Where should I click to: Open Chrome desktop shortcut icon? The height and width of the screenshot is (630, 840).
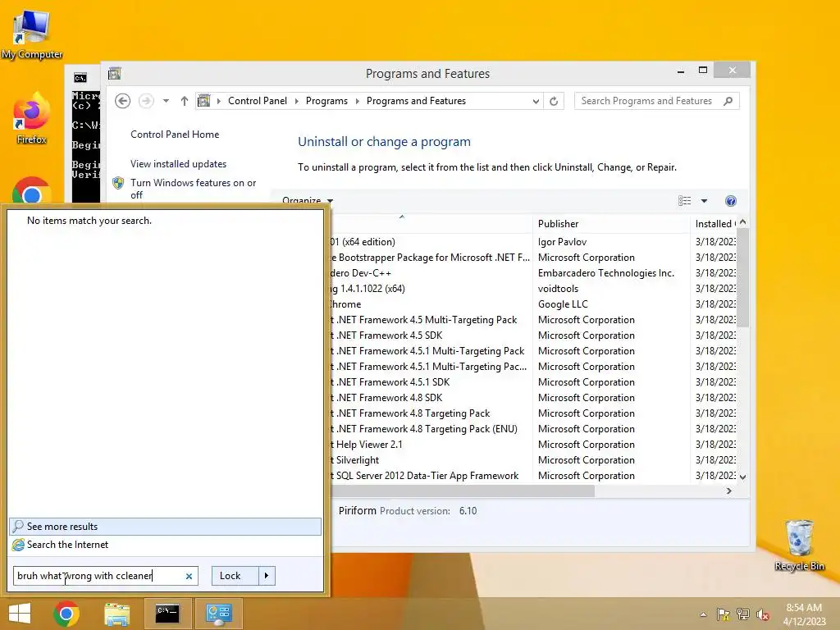tap(32, 192)
